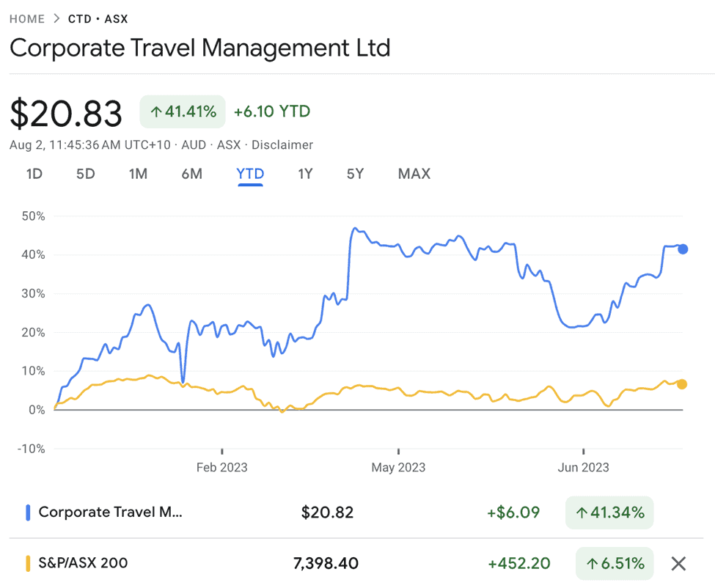
Task: Switch to the 5Y chart range
Action: (355, 174)
